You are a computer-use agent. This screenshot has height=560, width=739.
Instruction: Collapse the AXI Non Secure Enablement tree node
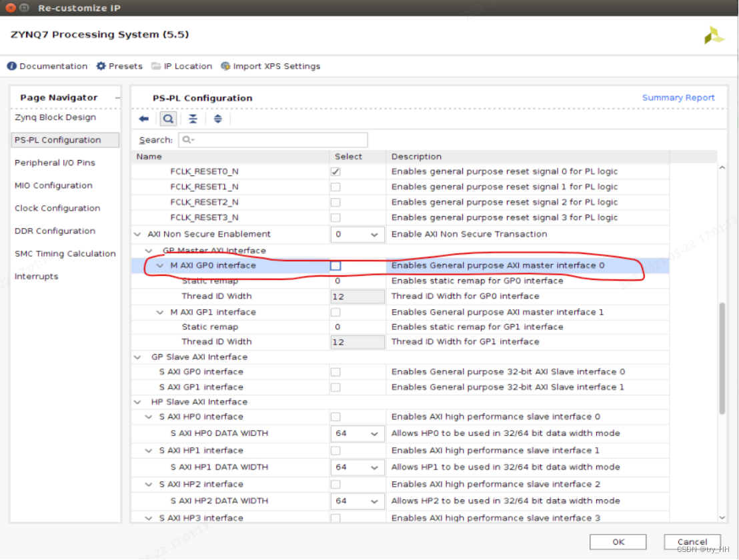point(137,234)
